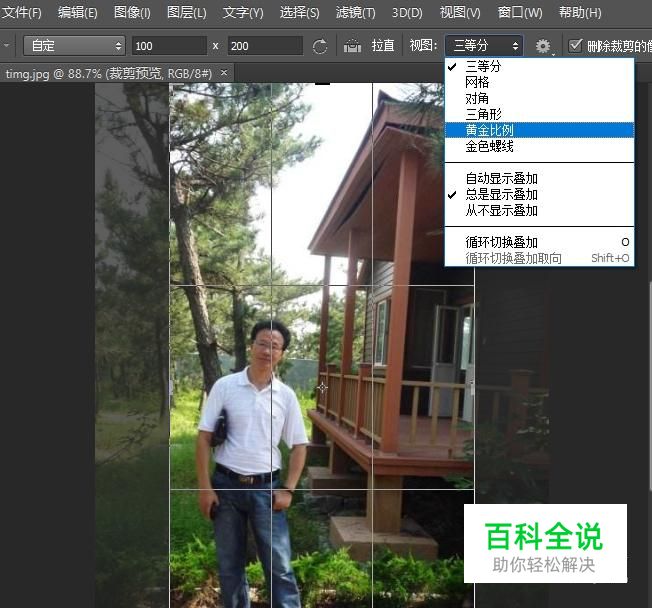Select the straighten tool icon

pyautogui.click(x=352, y=46)
